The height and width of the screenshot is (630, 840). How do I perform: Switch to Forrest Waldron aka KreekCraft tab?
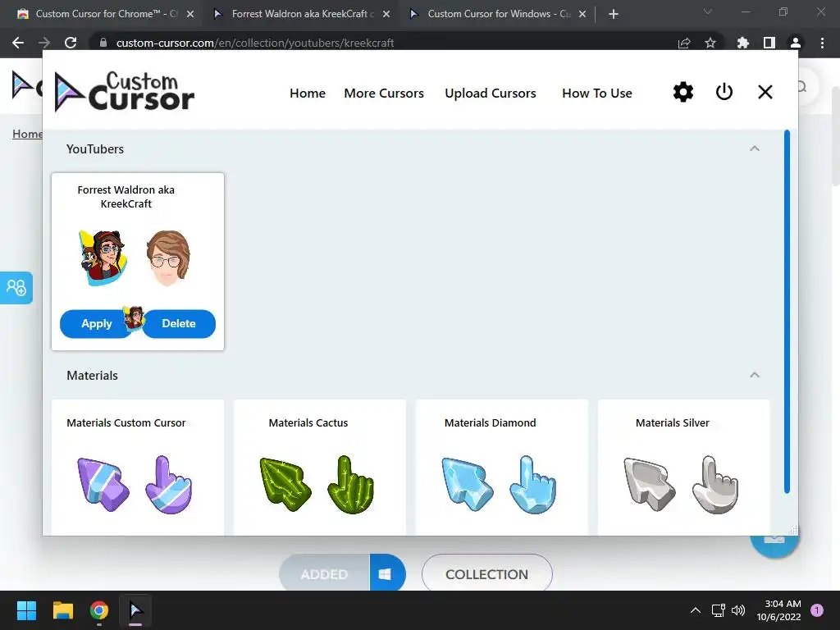click(x=300, y=14)
